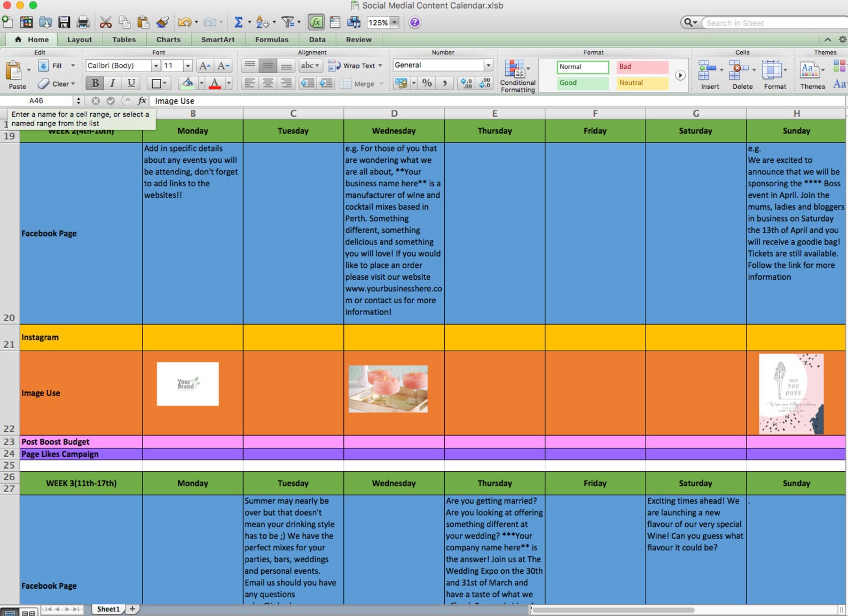Set vertical alignment to bottom

(286, 66)
